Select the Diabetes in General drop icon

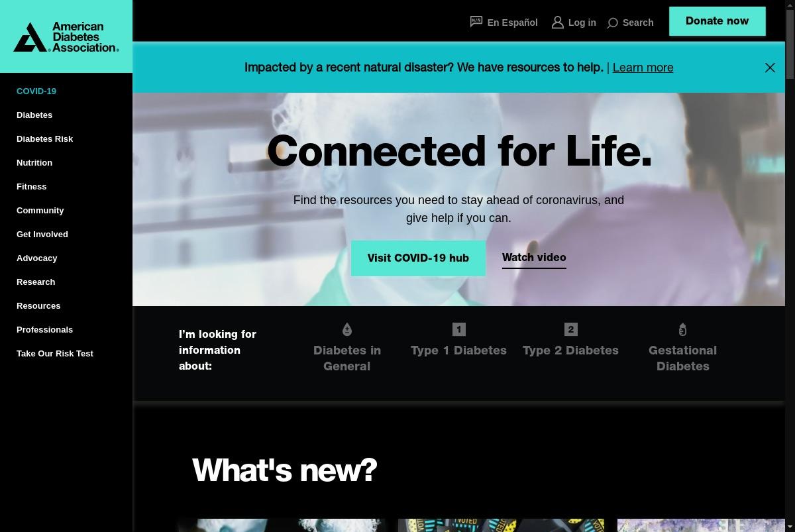[x=346, y=329]
